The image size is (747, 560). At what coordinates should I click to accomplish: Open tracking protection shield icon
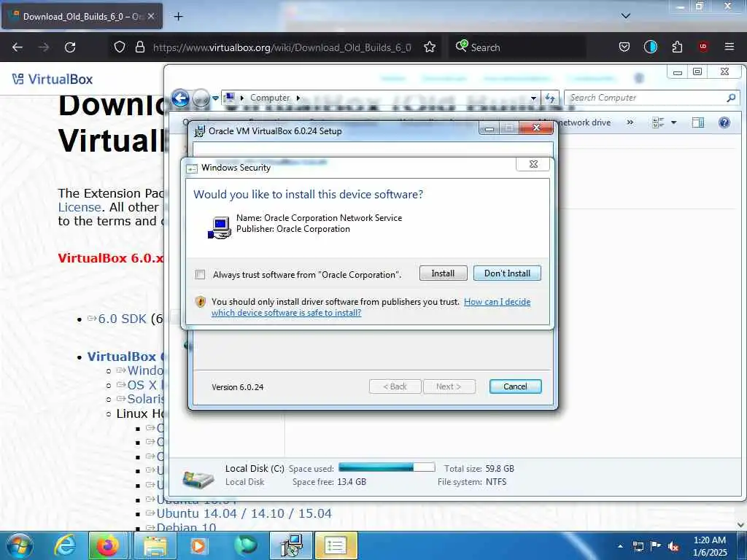pyautogui.click(x=120, y=47)
